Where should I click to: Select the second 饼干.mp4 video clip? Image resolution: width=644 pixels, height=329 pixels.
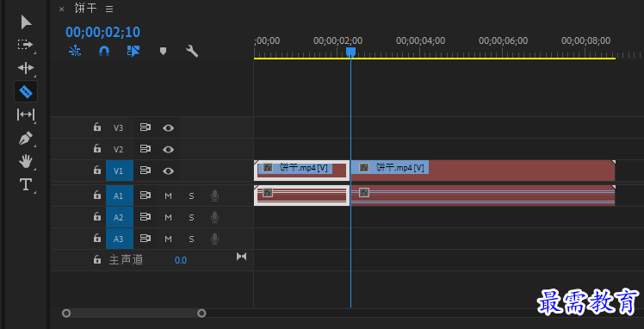point(483,171)
